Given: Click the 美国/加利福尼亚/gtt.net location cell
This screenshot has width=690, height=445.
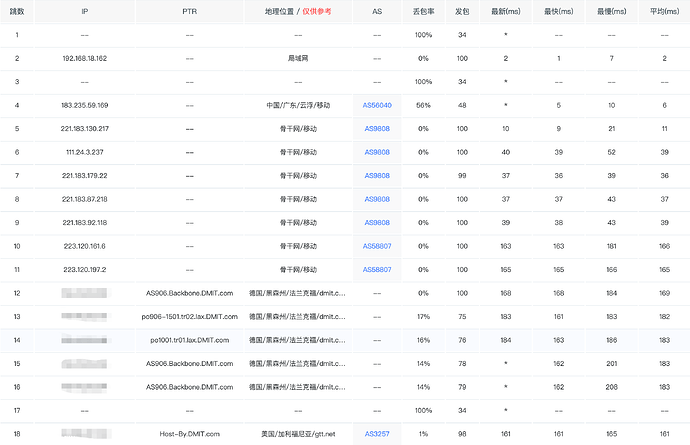Looking at the screenshot, I should pos(298,434).
